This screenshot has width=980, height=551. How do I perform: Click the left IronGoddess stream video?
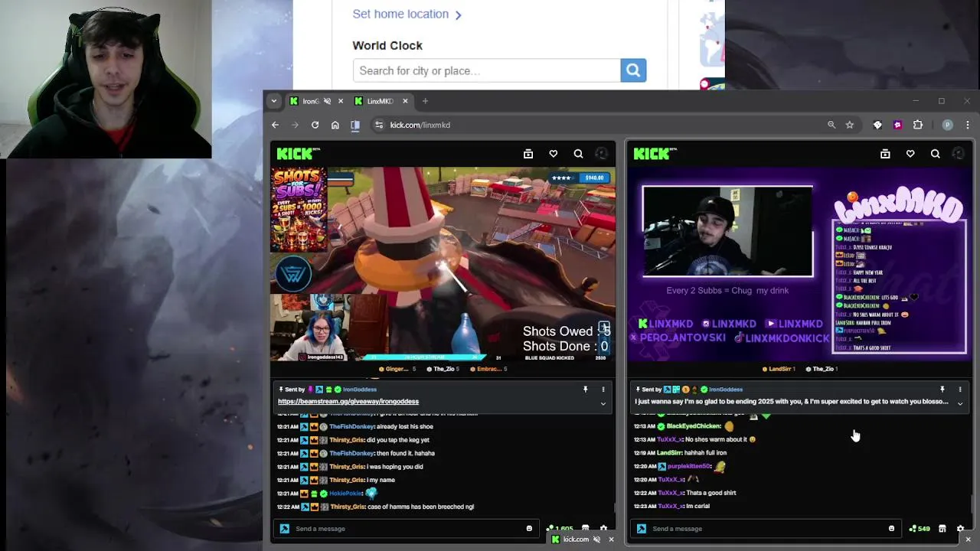pos(443,263)
